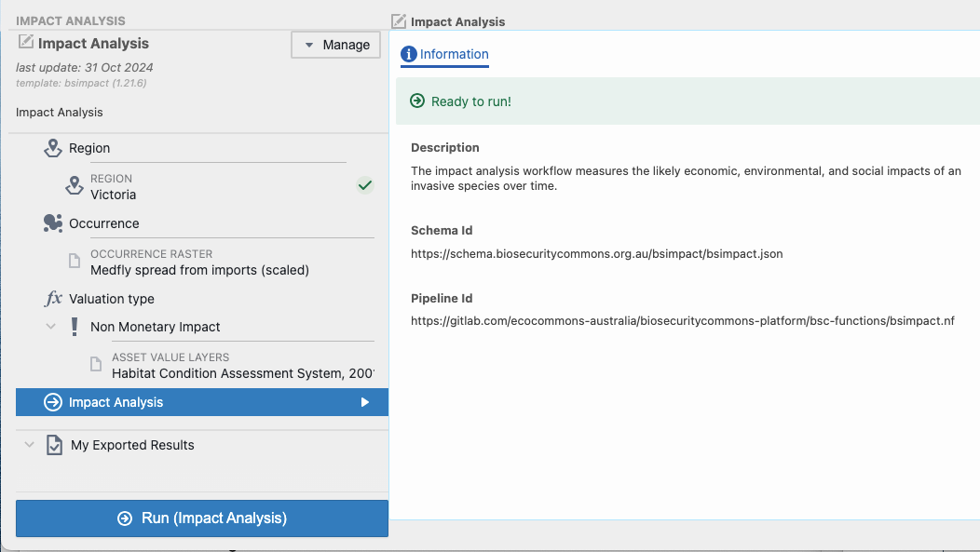Screen dimensions: 980x552
Task: Click the edit icon in right panel header
Action: [x=399, y=21]
